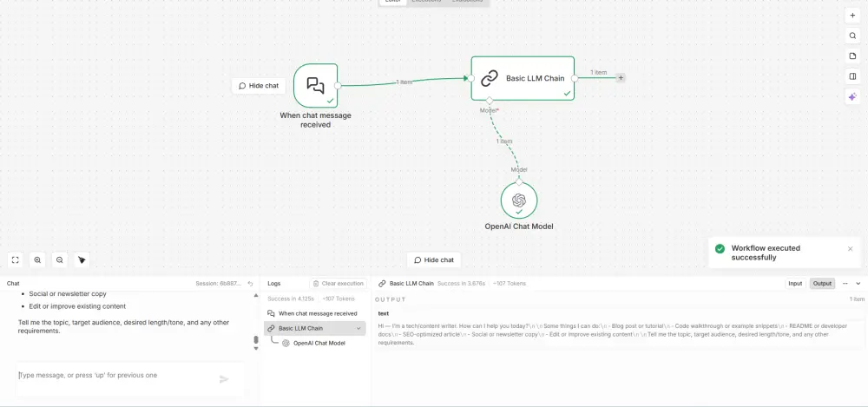Click 'Workflow executed successfully' toast text
Image resolution: width=868 pixels, height=407 pixels.
pyautogui.click(x=766, y=253)
